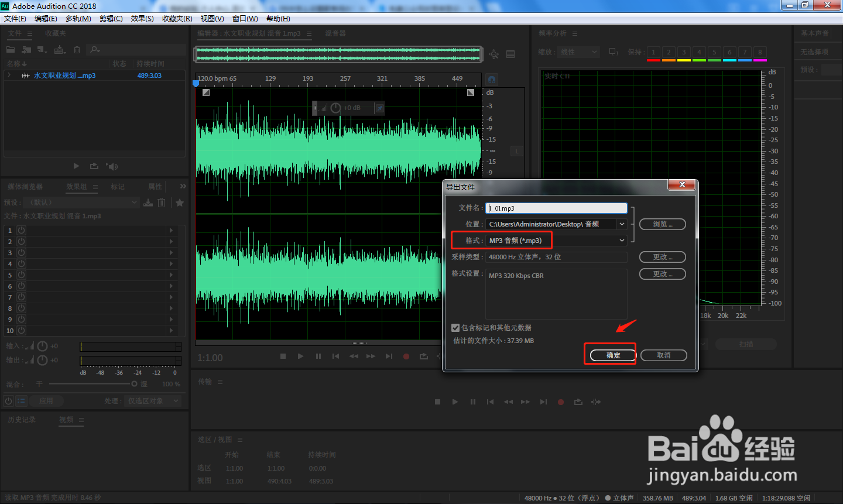Click the save preset icon in Effects Rack
This screenshot has width=843, height=504.
click(148, 203)
